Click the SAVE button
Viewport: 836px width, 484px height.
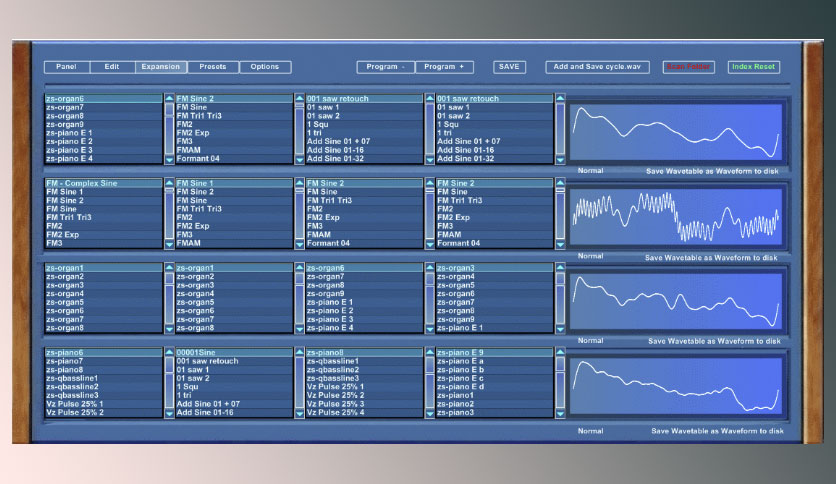(509, 67)
